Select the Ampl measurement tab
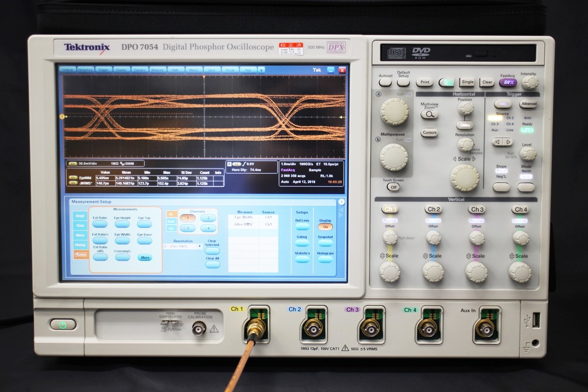 [x=80, y=216]
